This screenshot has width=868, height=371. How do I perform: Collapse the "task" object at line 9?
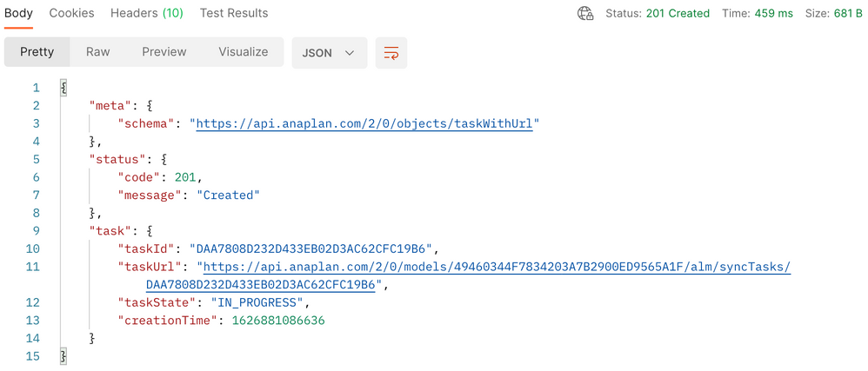pos(150,231)
